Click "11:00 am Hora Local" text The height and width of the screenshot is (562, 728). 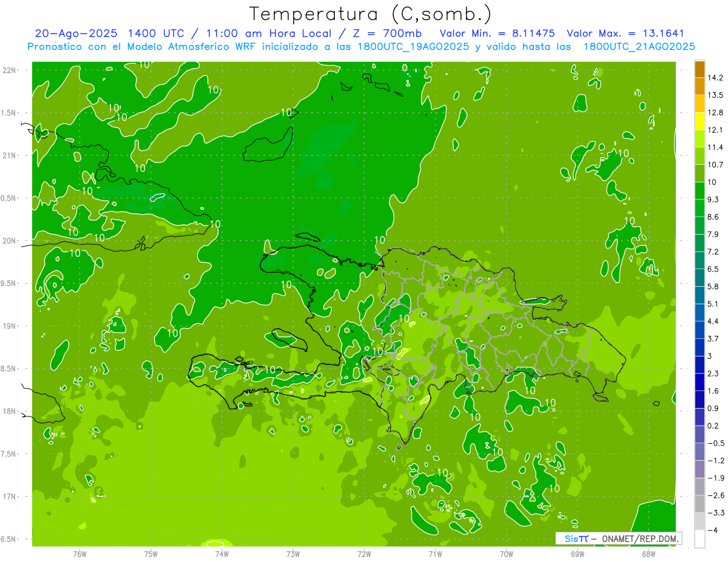coord(270,33)
